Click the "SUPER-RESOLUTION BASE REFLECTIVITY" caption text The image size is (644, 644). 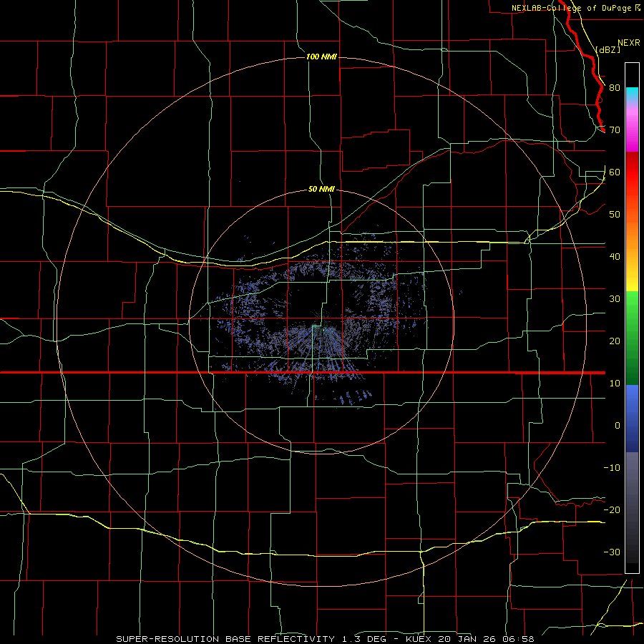pyautogui.click(x=225, y=639)
